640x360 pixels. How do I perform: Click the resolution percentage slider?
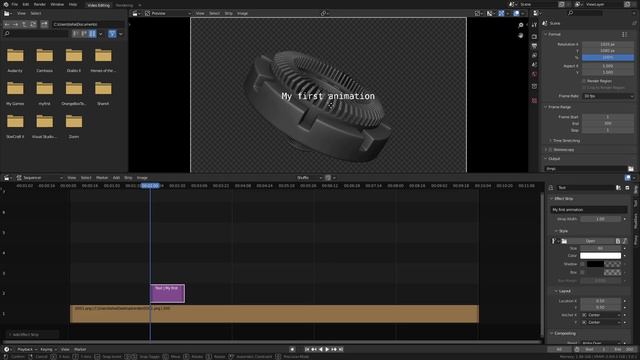(x=608, y=58)
